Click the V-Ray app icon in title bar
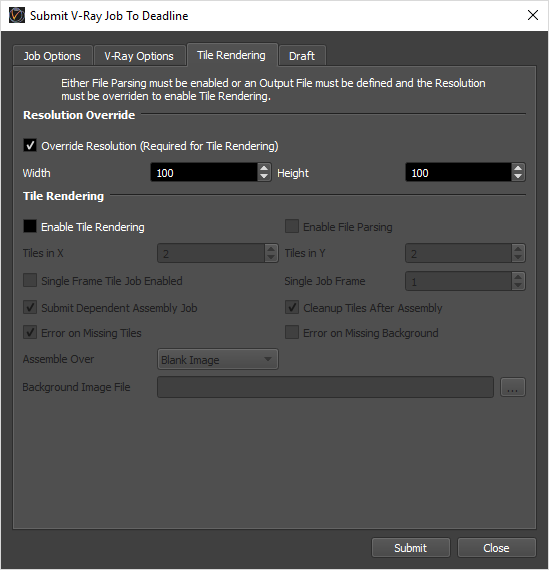549x570 pixels. 17,16
